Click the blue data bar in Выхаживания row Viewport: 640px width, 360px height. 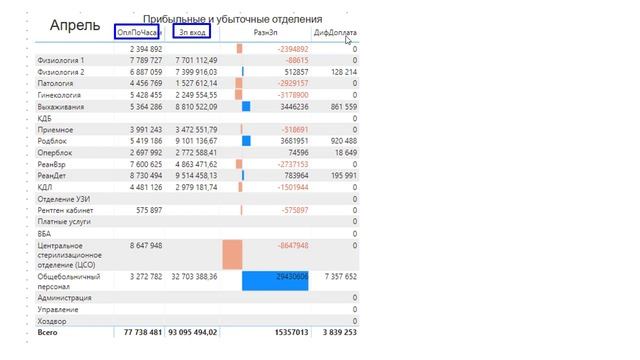[246, 107]
